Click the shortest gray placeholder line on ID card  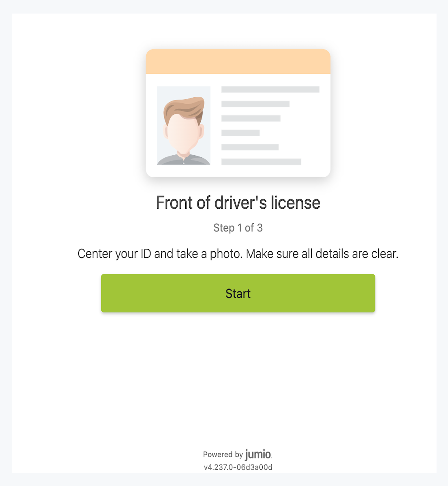pyautogui.click(x=240, y=133)
